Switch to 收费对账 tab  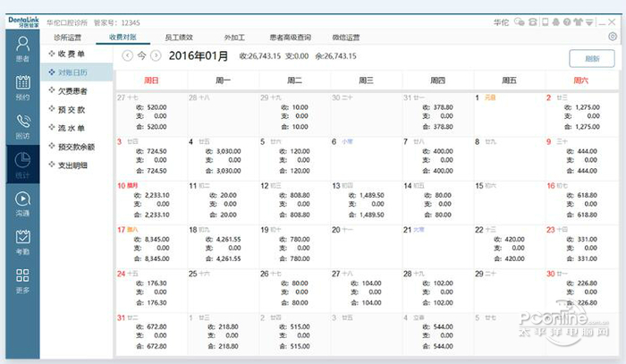click(x=123, y=38)
